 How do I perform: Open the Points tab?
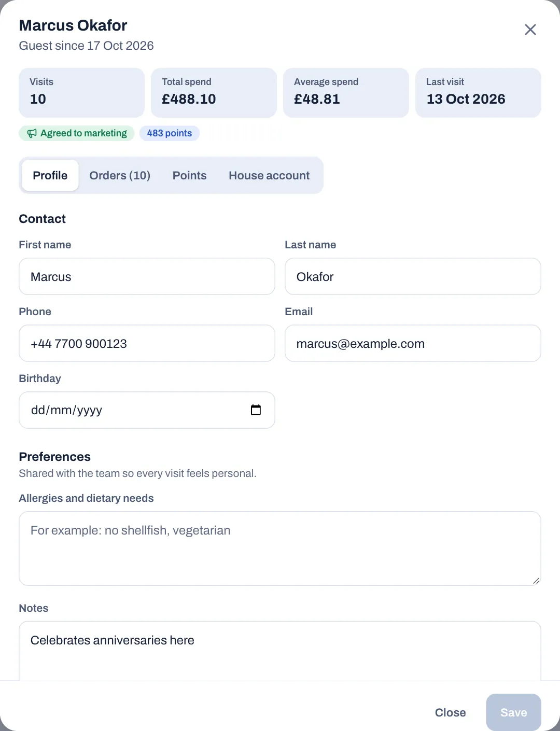tap(190, 175)
